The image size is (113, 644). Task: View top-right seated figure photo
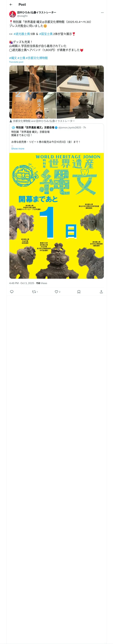coord(80,79)
